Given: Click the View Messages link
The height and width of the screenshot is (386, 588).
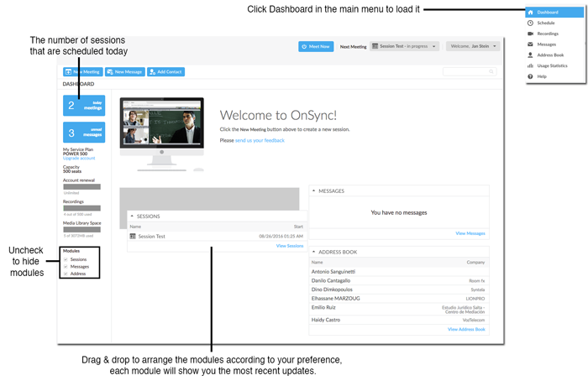Looking at the screenshot, I should click(470, 233).
